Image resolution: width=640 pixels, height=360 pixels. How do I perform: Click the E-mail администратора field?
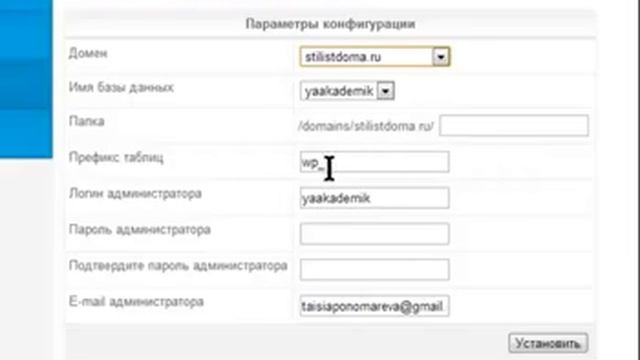[x=375, y=306]
